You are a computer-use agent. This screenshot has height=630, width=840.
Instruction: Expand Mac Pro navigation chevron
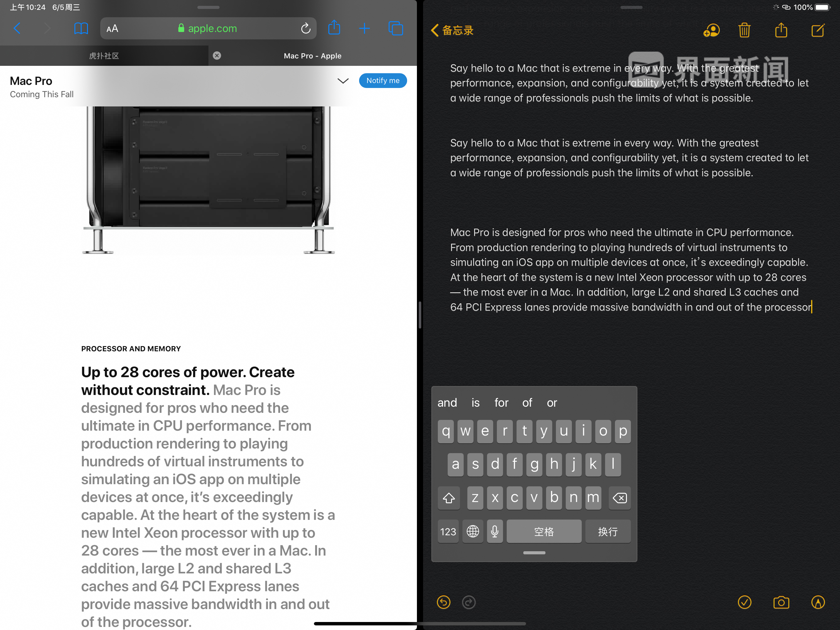click(343, 81)
